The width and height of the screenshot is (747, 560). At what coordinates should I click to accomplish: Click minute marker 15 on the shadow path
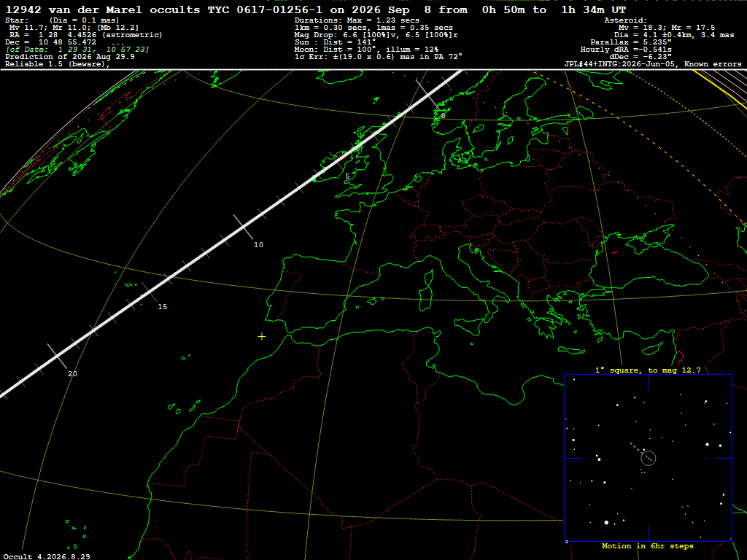[163, 307]
